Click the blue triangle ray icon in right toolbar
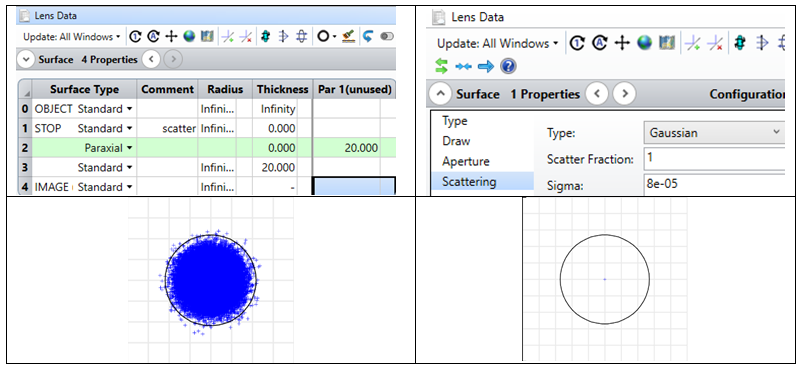The height and width of the screenshot is (367, 800). pos(763,44)
